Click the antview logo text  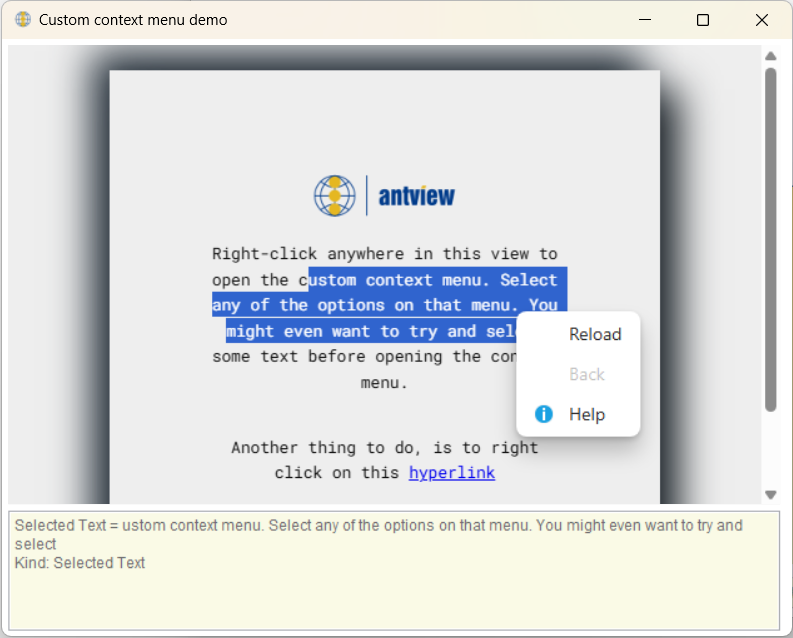416,197
